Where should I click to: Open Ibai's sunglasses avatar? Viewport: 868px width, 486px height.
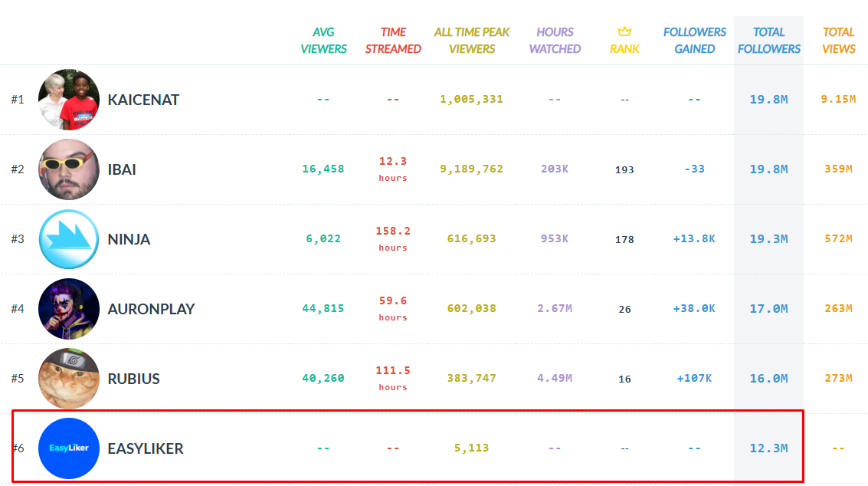coord(69,169)
